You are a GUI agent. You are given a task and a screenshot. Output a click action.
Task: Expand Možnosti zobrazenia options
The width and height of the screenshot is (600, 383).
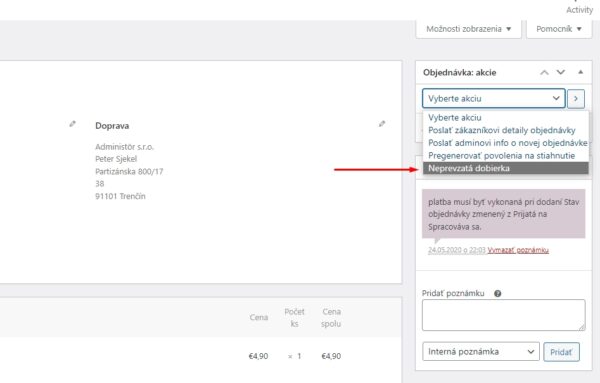(x=469, y=29)
